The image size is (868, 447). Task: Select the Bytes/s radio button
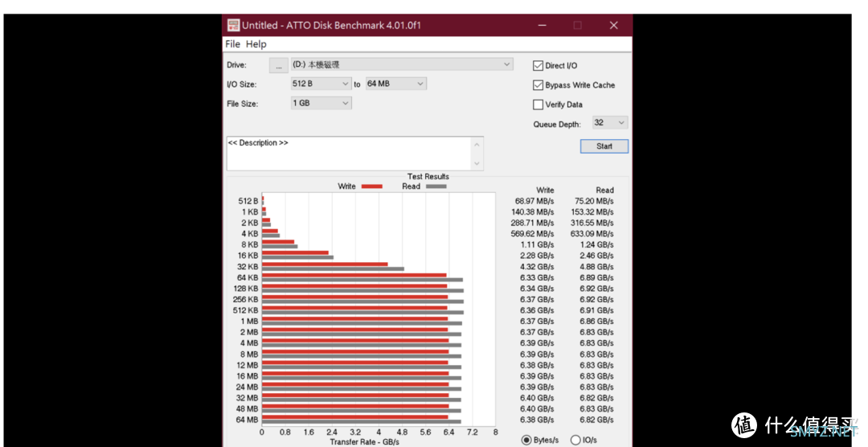click(526, 441)
